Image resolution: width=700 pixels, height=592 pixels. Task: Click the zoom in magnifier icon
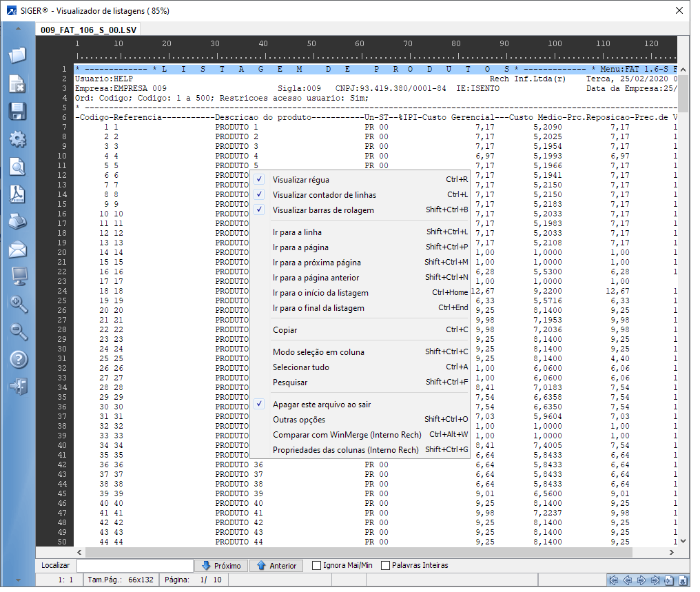coord(17,304)
